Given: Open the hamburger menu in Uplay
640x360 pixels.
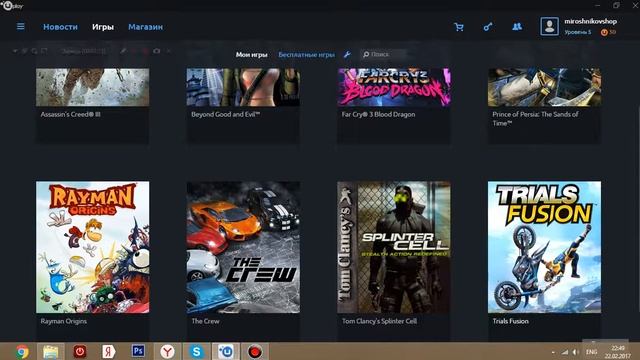Looking at the screenshot, I should [20, 27].
